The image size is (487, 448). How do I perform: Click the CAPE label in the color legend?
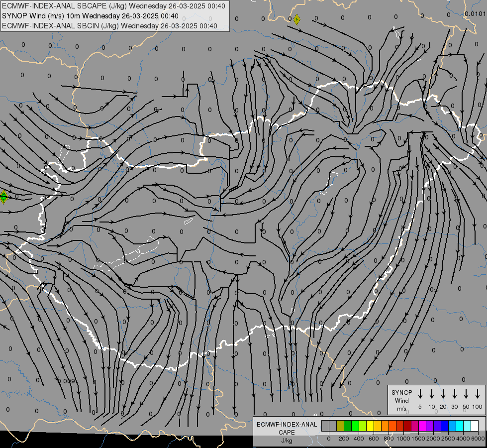point(287,433)
